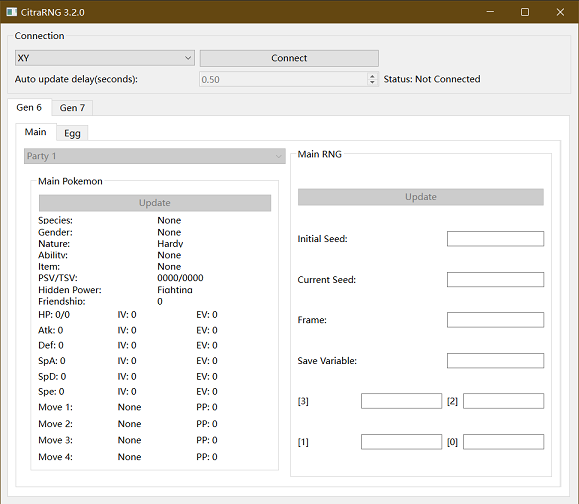
Task: Click the Connect button
Action: [x=289, y=58]
